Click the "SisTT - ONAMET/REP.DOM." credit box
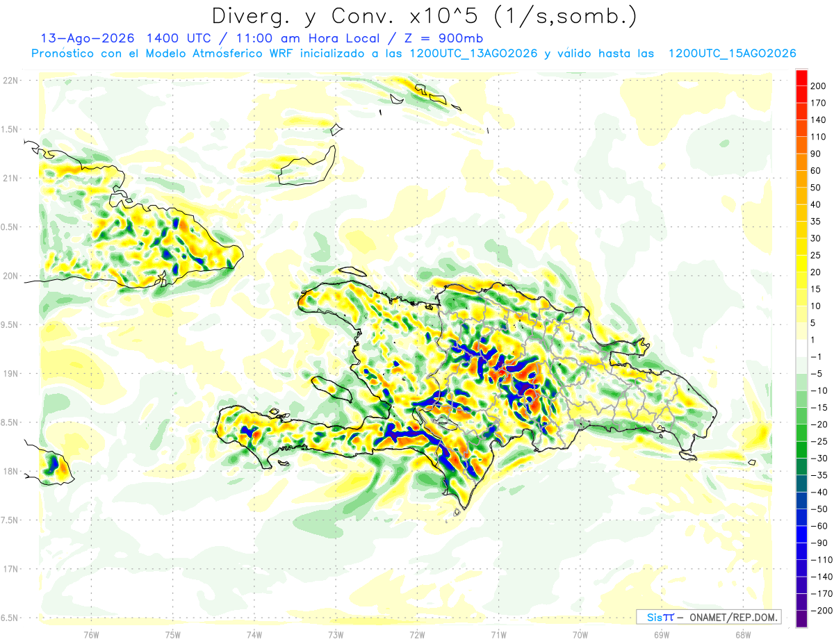 (x=708, y=617)
